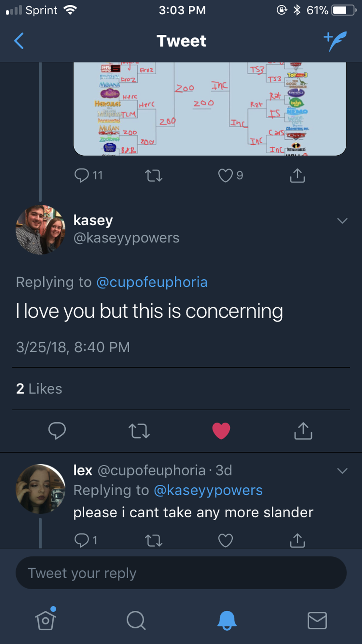Viewport: 362px width, 644px height.
Task: Compose a new tweet with feather icon
Action: pos(335,41)
